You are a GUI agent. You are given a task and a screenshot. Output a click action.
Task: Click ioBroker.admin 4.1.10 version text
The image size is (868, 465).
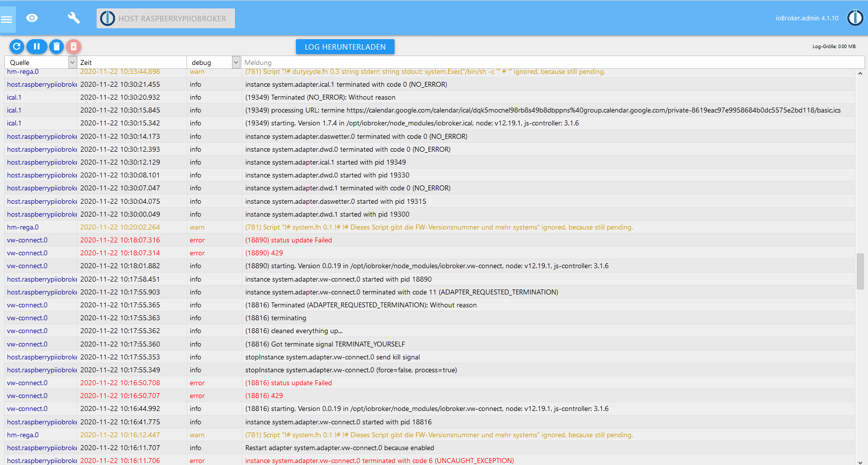807,18
